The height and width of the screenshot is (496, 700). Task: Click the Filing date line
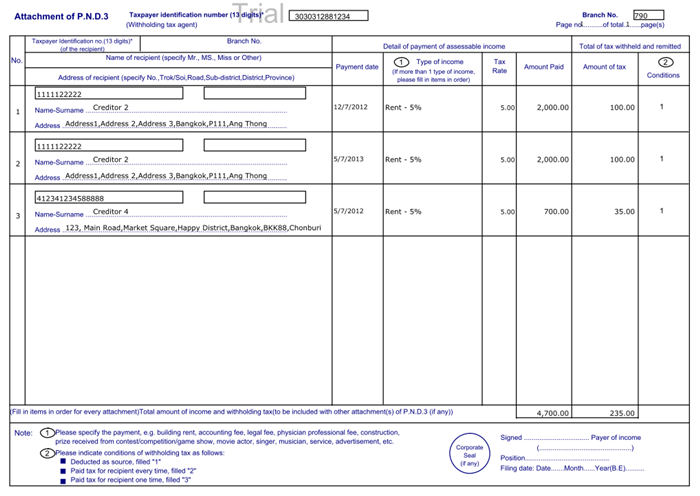coord(572,468)
